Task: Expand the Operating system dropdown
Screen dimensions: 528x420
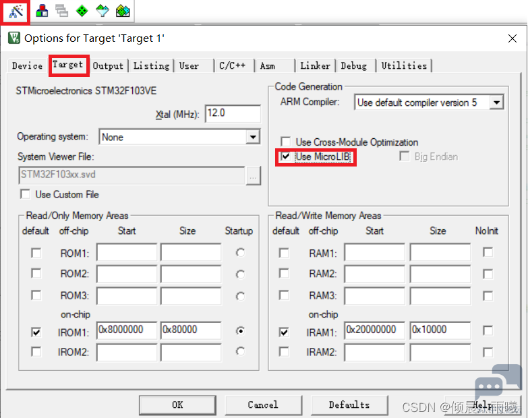Action: (253, 137)
